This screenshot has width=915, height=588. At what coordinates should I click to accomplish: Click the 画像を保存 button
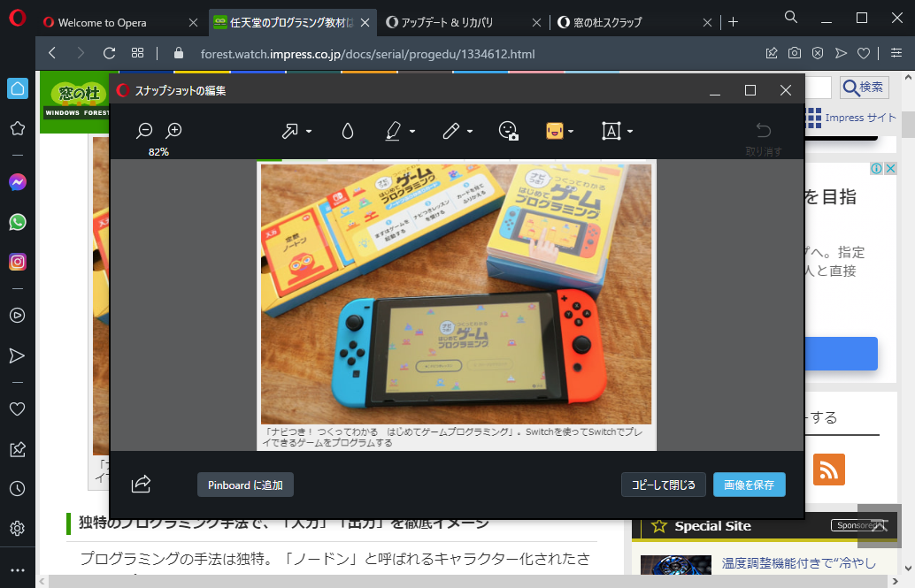coord(749,485)
